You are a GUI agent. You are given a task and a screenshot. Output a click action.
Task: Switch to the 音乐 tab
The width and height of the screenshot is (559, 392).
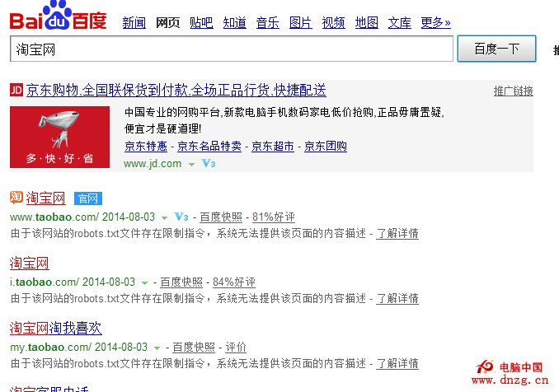coord(268,23)
